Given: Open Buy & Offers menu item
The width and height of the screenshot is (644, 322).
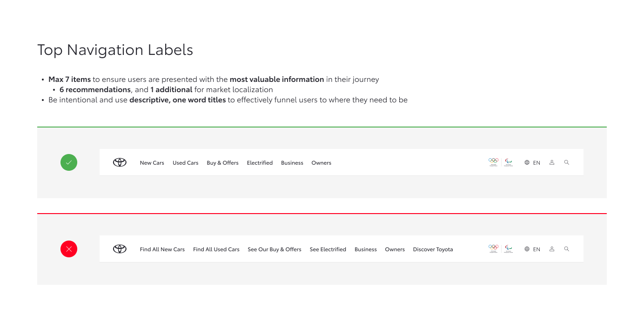Looking at the screenshot, I should (222, 163).
